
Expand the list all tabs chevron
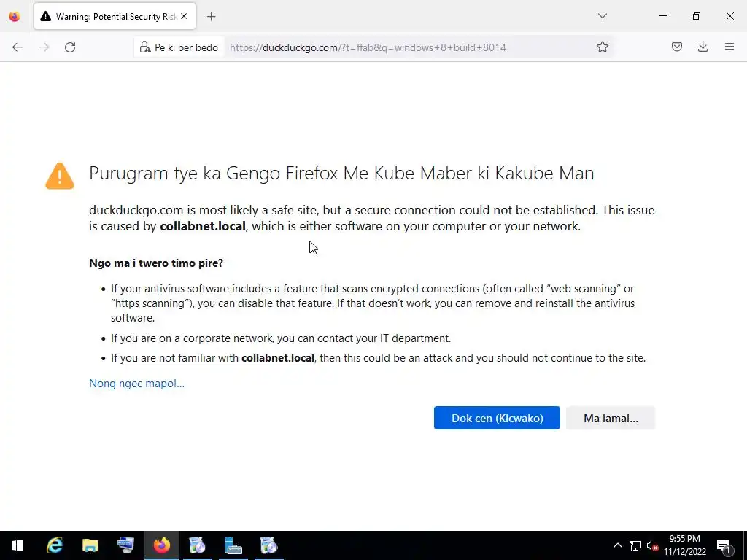602,16
